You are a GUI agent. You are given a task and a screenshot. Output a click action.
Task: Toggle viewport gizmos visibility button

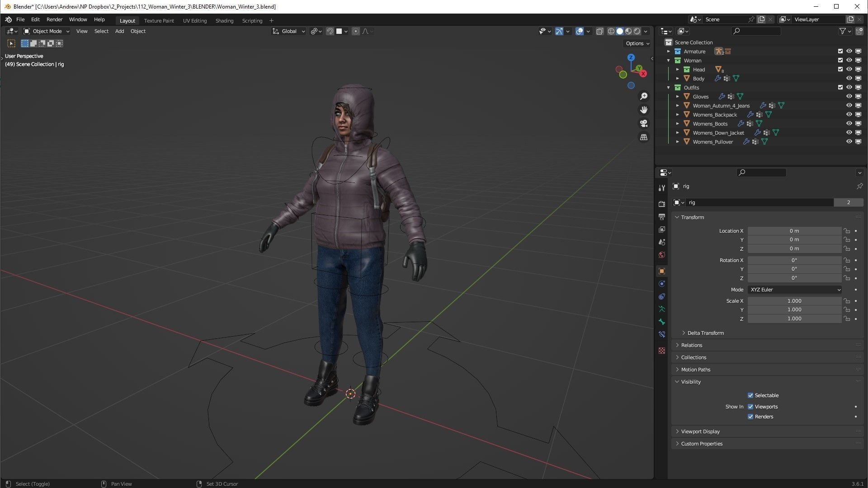559,31
